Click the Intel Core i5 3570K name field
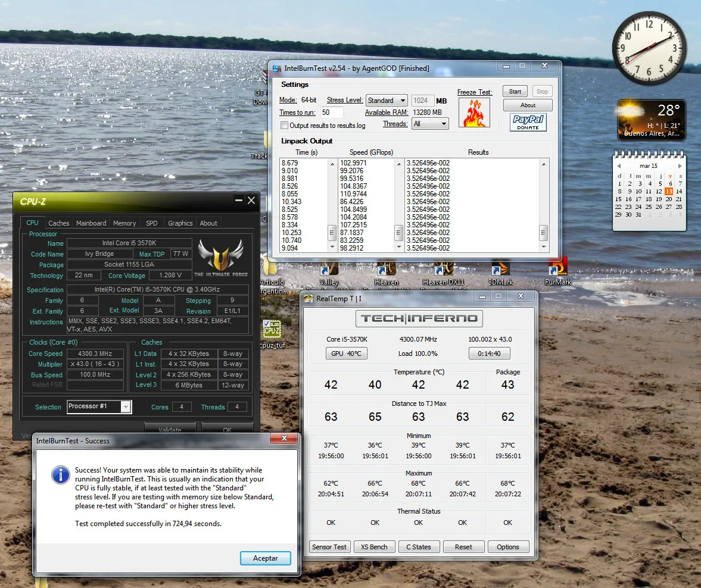 click(129, 243)
